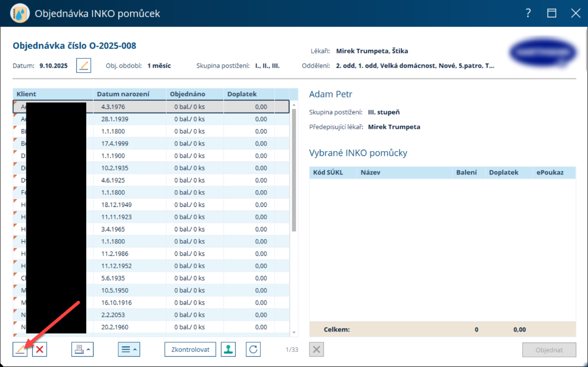Select the row with birth date 11.11.1923
This screenshot has height=367, width=588.
pyautogui.click(x=151, y=217)
